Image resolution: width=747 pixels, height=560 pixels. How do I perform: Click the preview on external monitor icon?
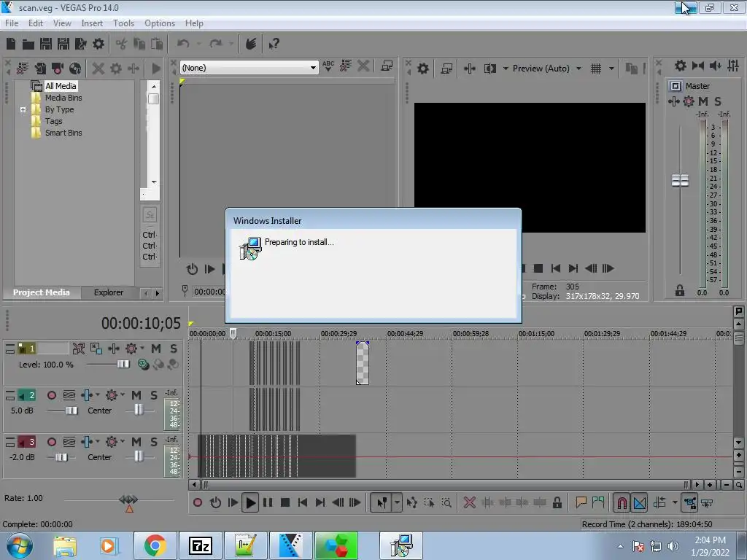coord(446,69)
